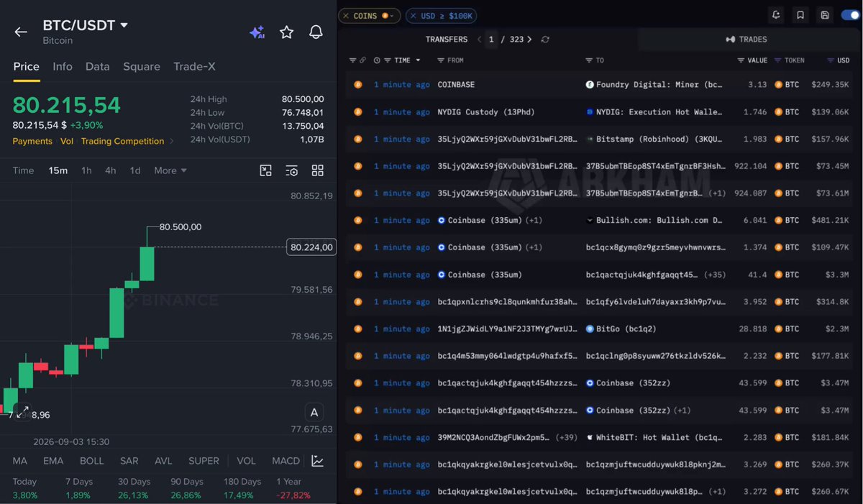Open the four-square grid layout icon
The width and height of the screenshot is (863, 504).
[317, 170]
